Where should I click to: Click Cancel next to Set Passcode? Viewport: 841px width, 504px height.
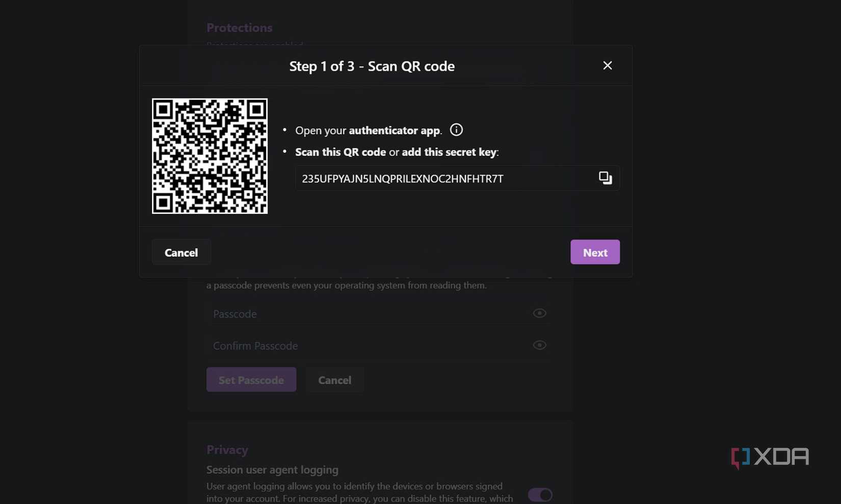(x=334, y=380)
